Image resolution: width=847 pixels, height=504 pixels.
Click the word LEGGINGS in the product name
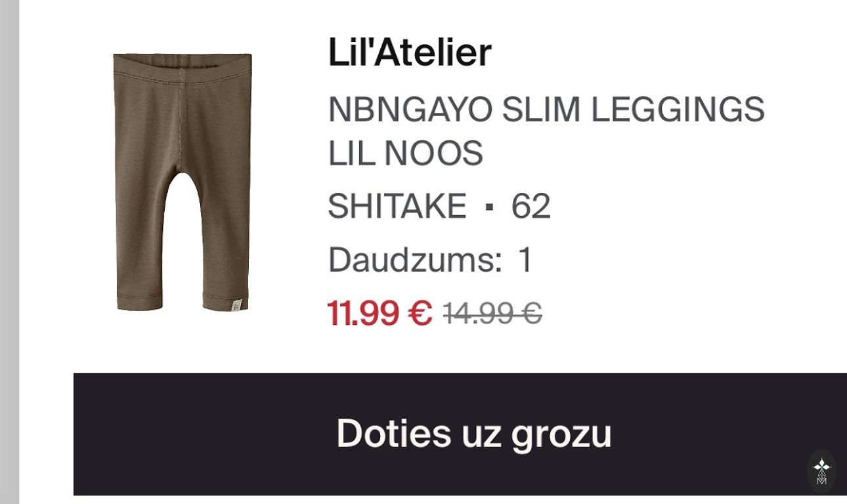[678, 110]
